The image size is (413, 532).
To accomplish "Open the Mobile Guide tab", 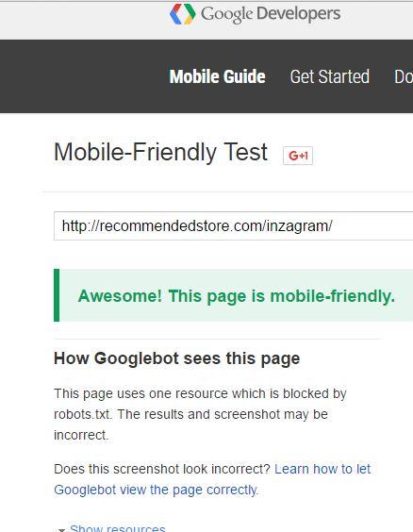I will [218, 76].
